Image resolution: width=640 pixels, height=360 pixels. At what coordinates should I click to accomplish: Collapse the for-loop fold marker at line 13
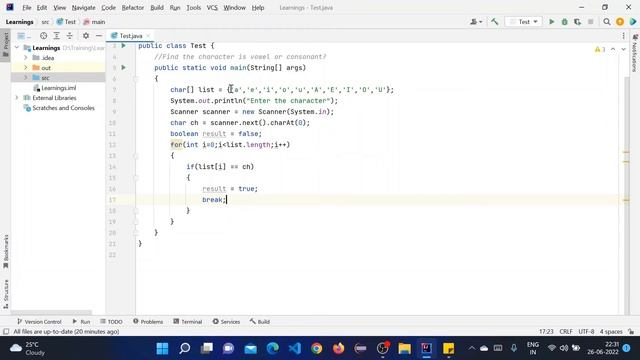coord(136,156)
